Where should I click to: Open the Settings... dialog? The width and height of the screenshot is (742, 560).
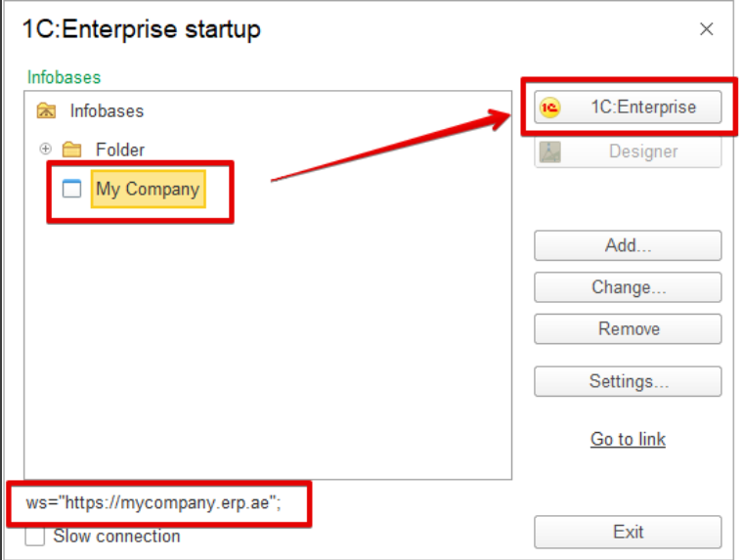(x=628, y=381)
